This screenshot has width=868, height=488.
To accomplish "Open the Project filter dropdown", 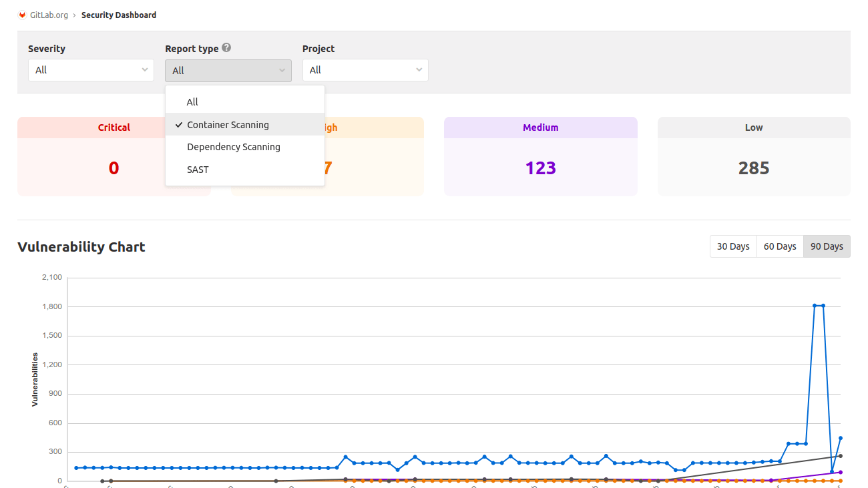I will coord(365,69).
